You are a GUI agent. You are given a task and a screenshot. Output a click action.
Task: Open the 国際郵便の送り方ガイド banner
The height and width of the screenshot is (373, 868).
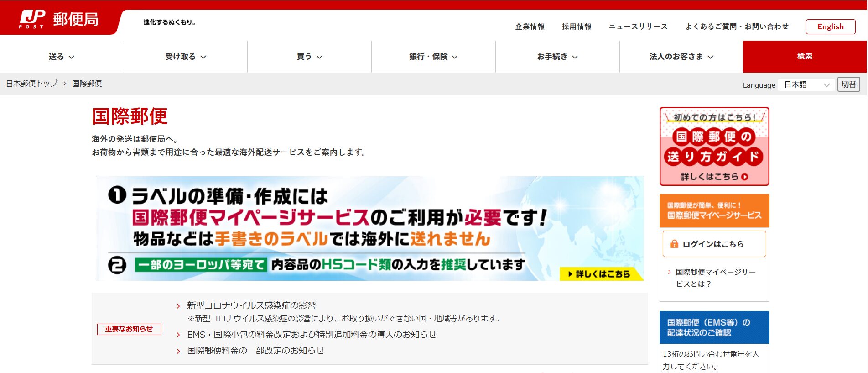point(714,147)
